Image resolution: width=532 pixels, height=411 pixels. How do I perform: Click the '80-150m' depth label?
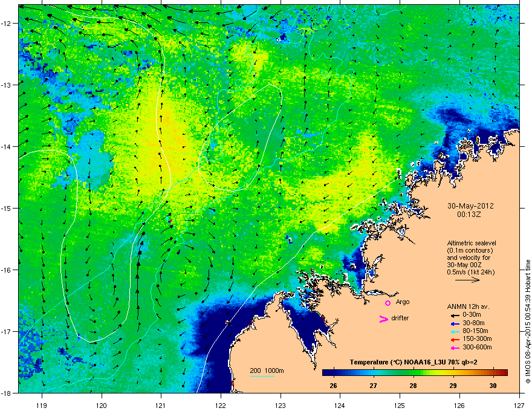475,331
